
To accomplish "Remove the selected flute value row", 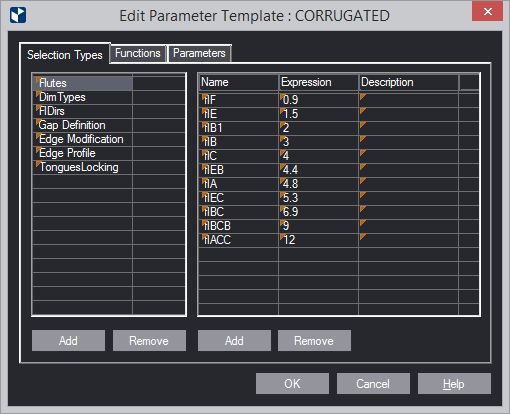I will click(314, 341).
